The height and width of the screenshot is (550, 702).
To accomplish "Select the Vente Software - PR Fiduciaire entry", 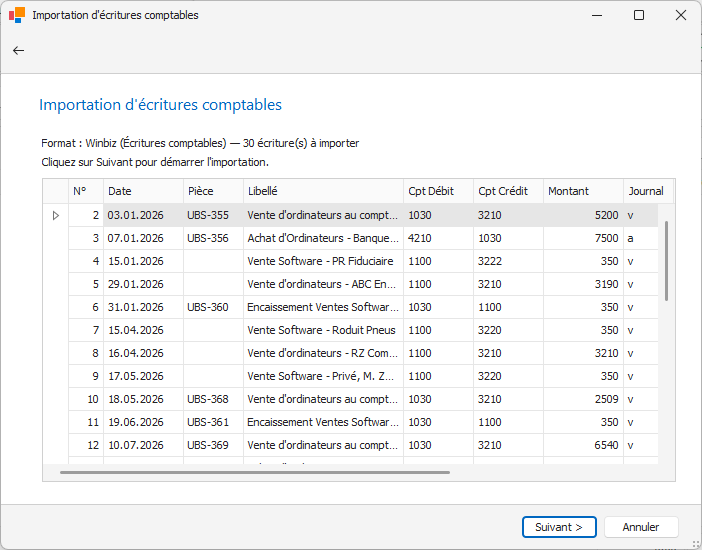I will pyautogui.click(x=320, y=261).
